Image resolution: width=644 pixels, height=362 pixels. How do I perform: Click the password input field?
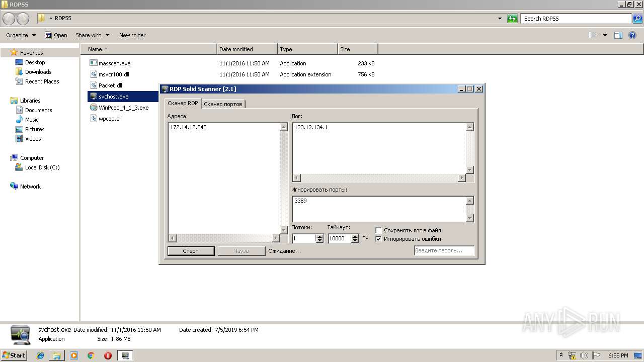[x=444, y=250]
